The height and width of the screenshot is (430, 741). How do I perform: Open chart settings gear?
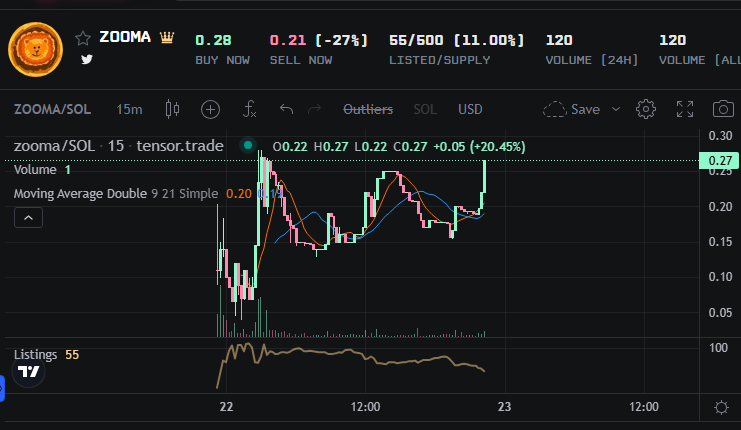(646, 109)
